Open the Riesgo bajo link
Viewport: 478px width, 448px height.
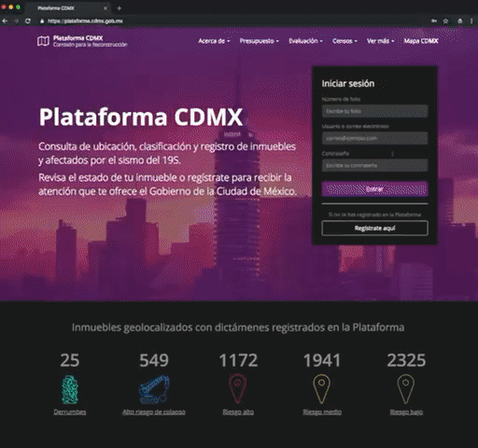pos(406,412)
